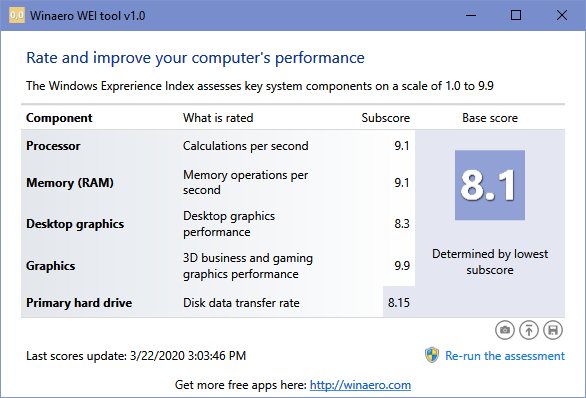Click the Subscore column header
The image size is (586, 398).
(x=386, y=118)
